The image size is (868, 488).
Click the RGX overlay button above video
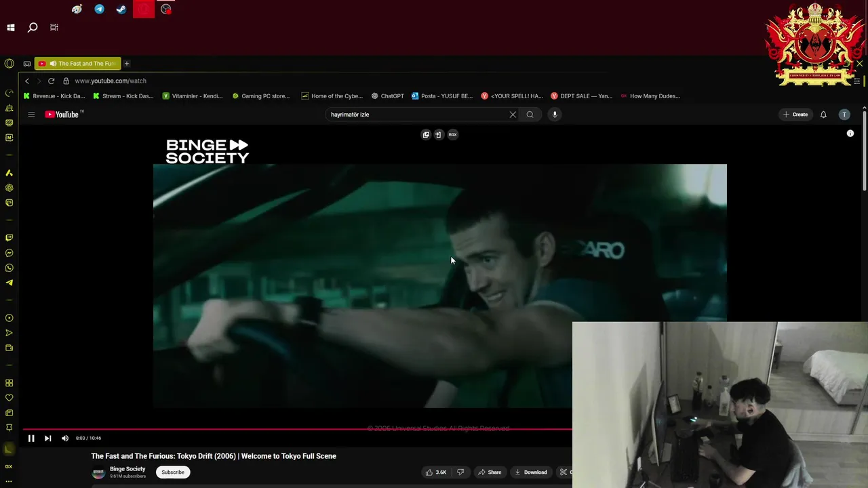452,135
